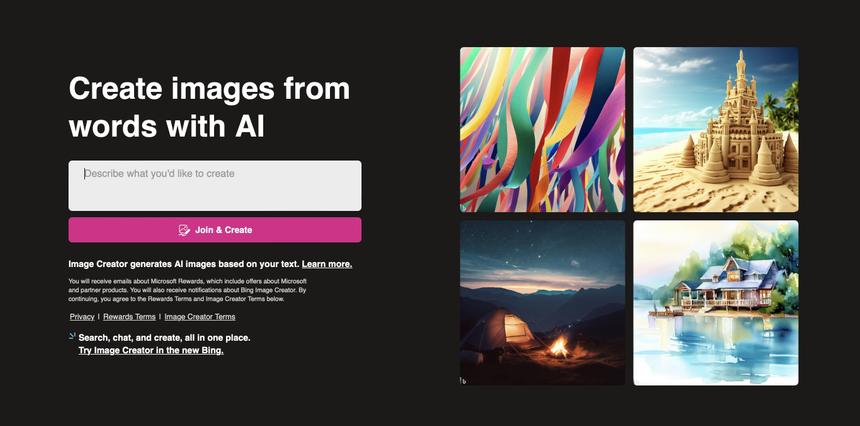The height and width of the screenshot is (426, 860).
Task: Focus the image description text box
Action: click(215, 186)
